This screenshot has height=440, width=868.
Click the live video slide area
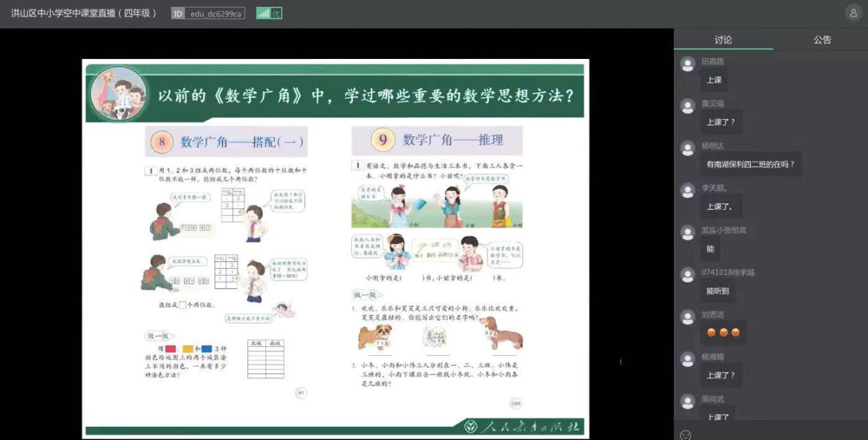click(336, 249)
